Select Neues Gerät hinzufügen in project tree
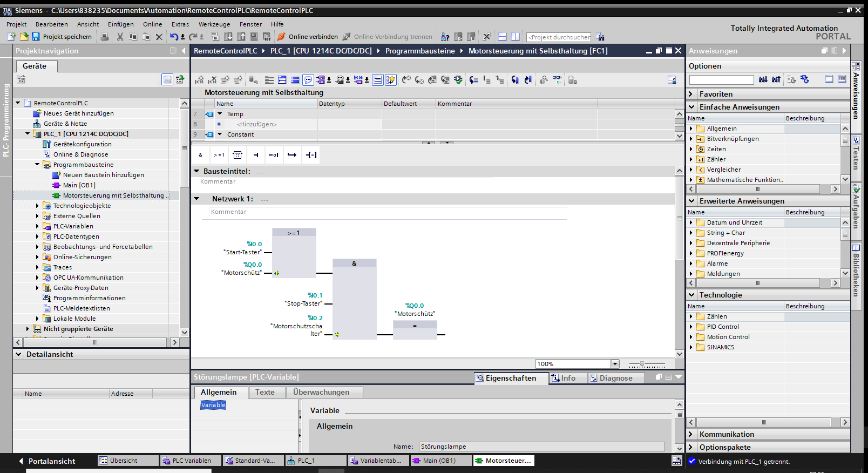The height and width of the screenshot is (473, 868). pyautogui.click(x=79, y=113)
